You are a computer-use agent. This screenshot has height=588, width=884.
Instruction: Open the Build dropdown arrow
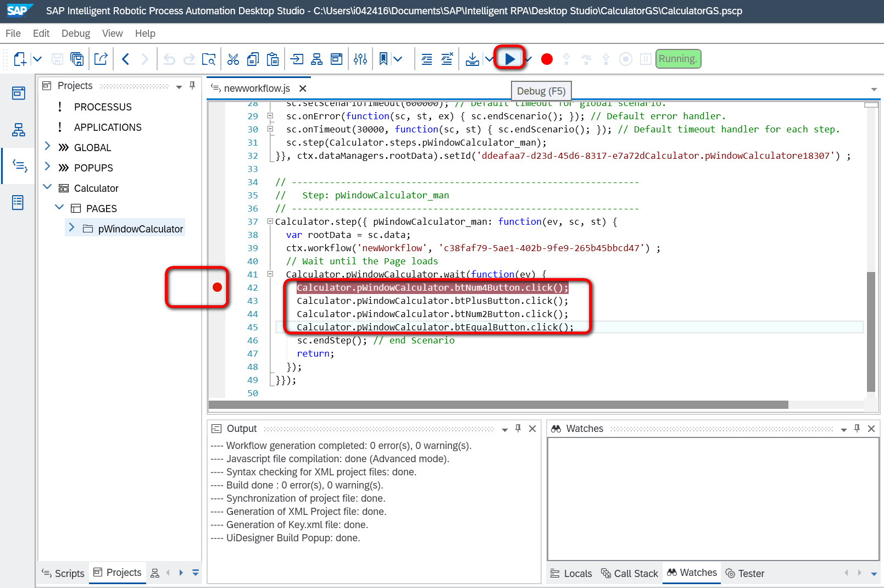488,59
